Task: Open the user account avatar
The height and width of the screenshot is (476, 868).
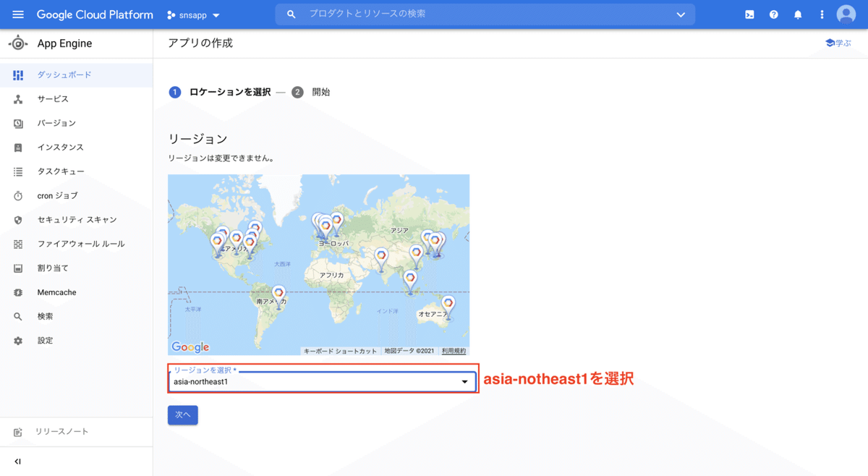Action: pyautogui.click(x=846, y=14)
